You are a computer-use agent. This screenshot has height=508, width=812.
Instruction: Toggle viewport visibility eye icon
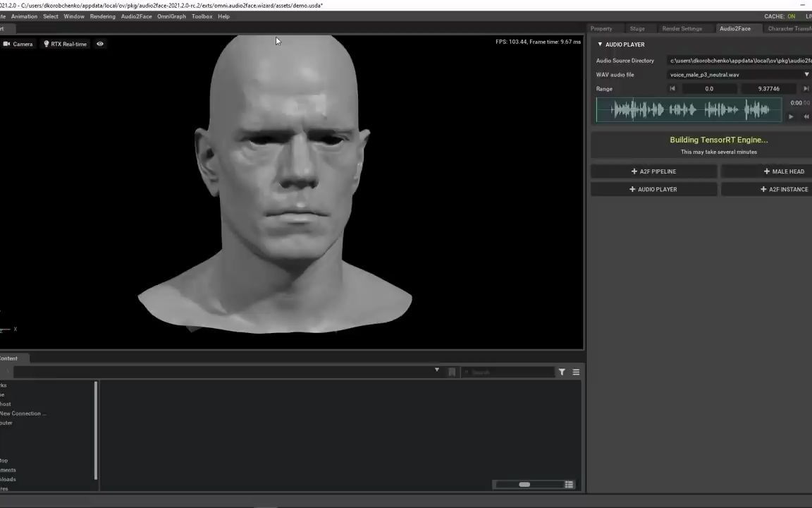[100, 44]
